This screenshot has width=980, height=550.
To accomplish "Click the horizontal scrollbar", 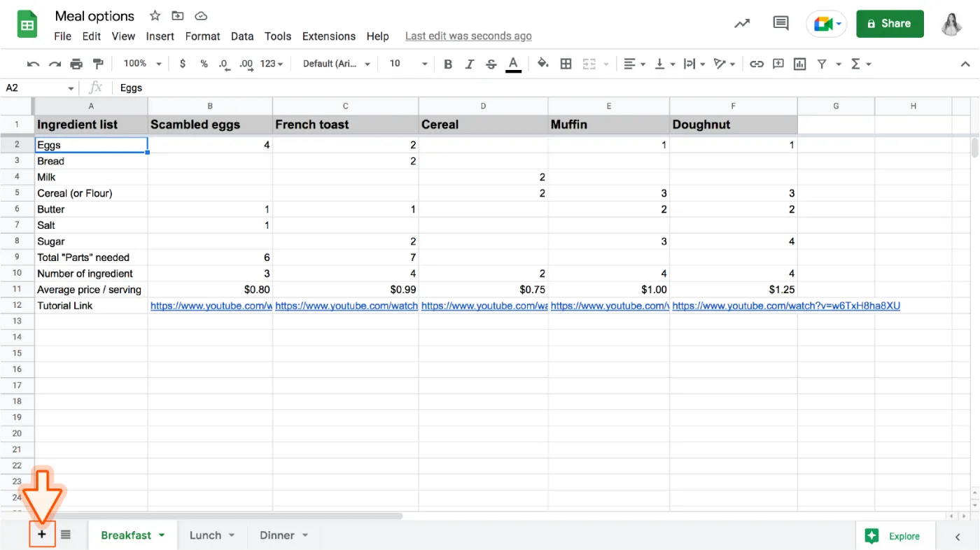I will pos(219,516).
